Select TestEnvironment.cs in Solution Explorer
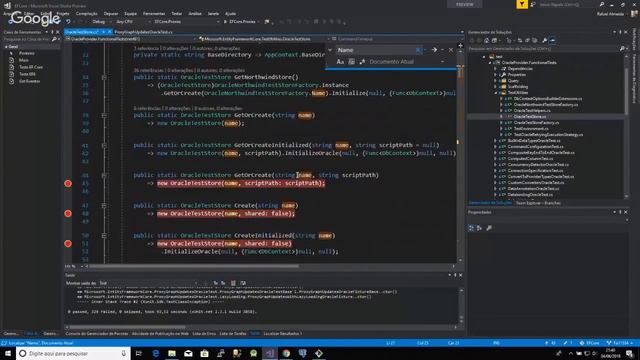 [531, 129]
